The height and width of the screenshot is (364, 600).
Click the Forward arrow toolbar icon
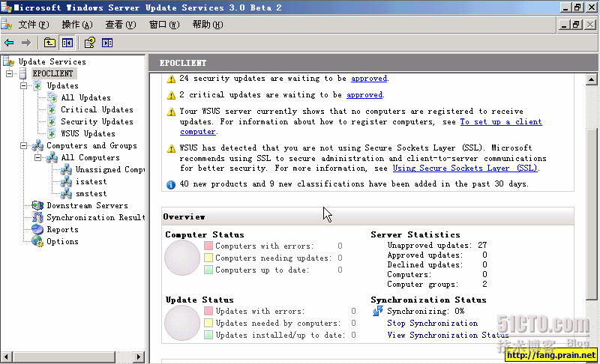(x=26, y=43)
